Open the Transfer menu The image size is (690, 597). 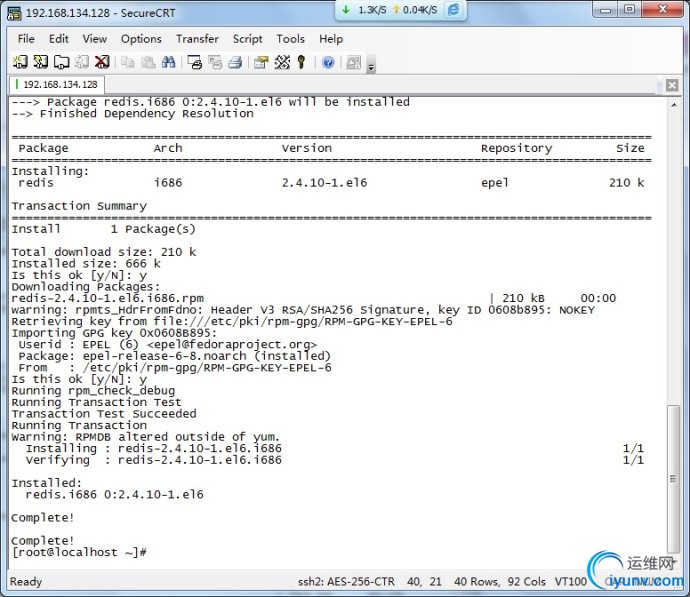point(197,39)
